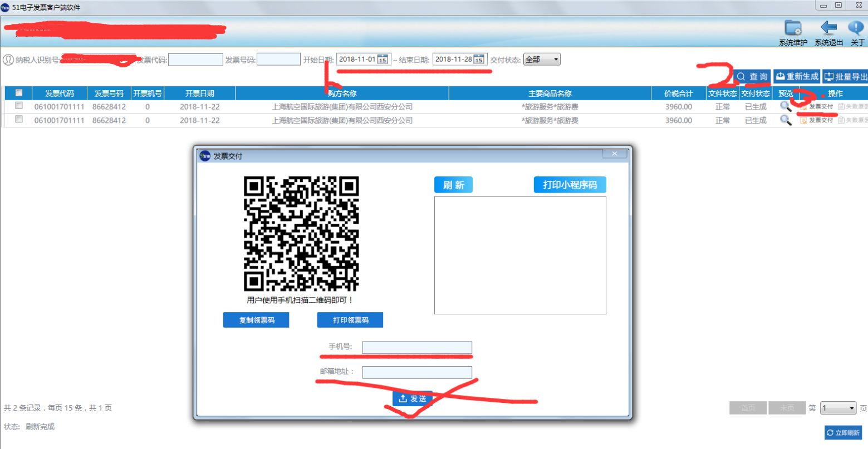Maximize the 51电子发票客户端软件 window

coord(838,6)
